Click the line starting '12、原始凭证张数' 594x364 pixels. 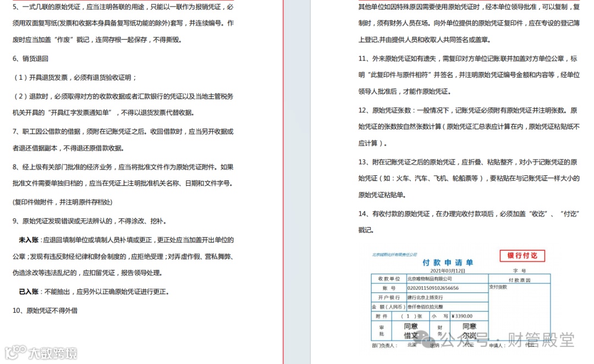pos(468,111)
